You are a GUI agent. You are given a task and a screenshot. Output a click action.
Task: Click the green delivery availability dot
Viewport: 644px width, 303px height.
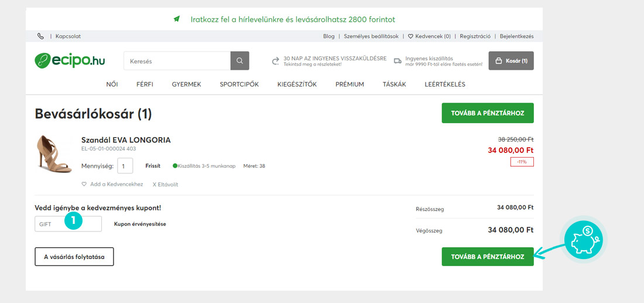pos(175,166)
